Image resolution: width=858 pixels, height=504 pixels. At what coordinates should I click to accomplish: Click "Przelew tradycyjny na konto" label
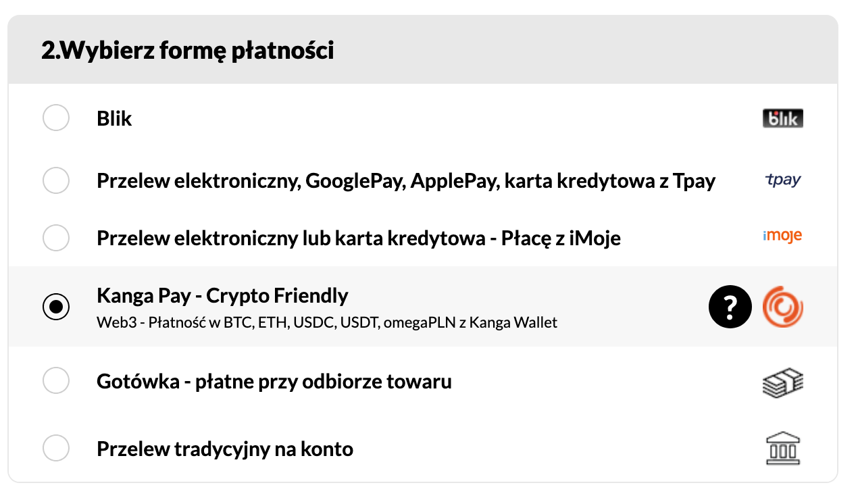225,449
